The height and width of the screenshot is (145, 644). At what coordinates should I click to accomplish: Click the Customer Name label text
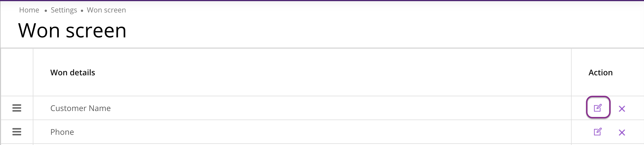81,108
